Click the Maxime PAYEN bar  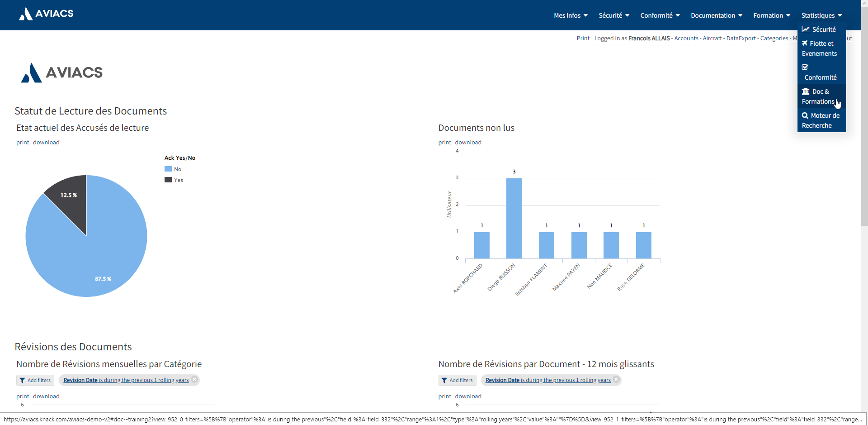click(x=579, y=245)
